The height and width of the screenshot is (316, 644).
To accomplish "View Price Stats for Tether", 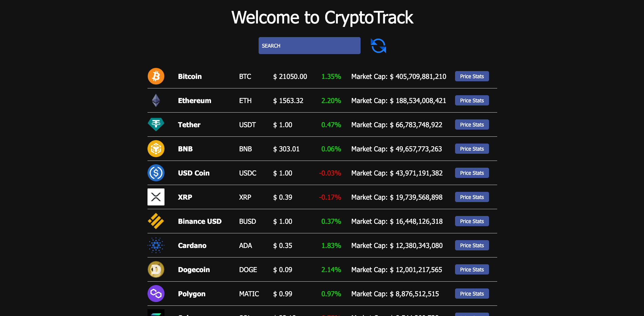I will point(472,124).
